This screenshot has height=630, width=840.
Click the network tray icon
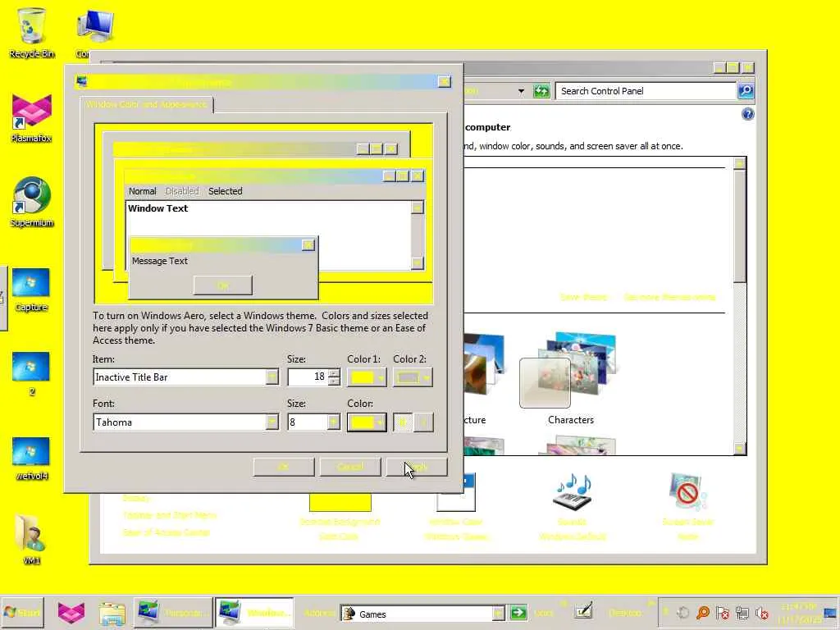[x=742, y=613]
